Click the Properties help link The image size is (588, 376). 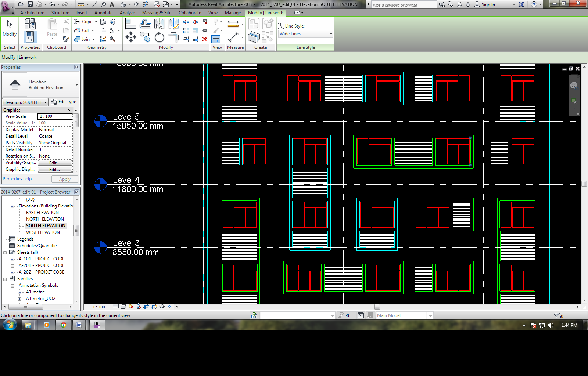pyautogui.click(x=17, y=179)
